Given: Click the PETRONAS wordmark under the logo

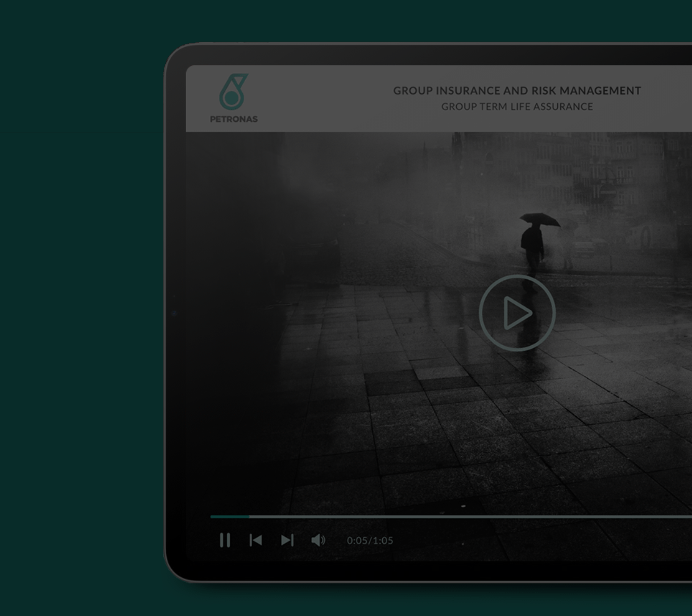Looking at the screenshot, I should [x=234, y=119].
